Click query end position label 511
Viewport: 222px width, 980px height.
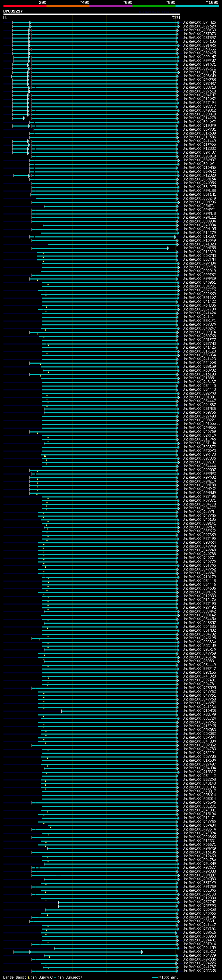click(x=175, y=17)
